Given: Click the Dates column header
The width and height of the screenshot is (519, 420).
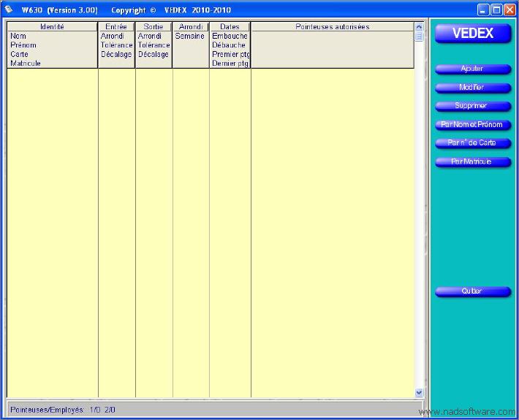Looking at the screenshot, I should pos(230,27).
